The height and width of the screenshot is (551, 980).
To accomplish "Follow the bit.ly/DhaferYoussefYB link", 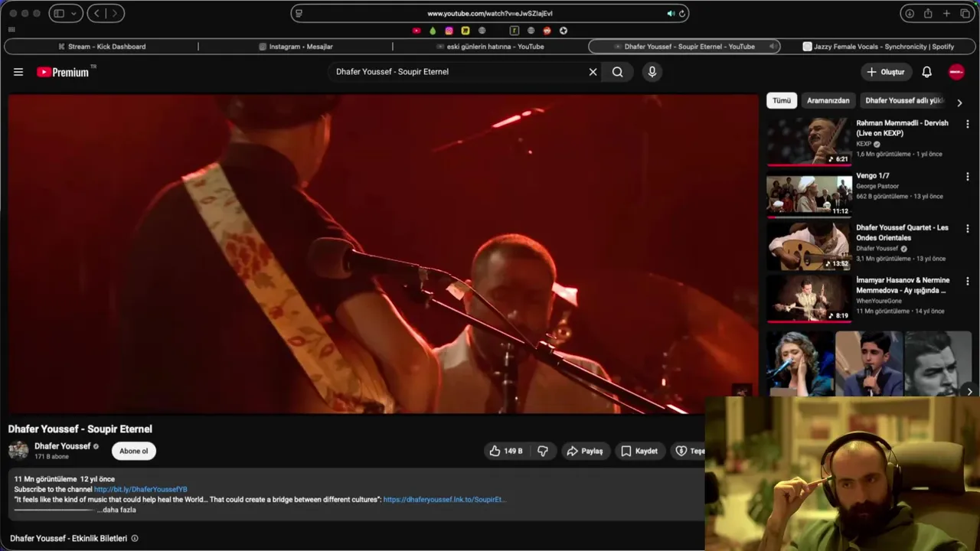I will pyautogui.click(x=140, y=489).
